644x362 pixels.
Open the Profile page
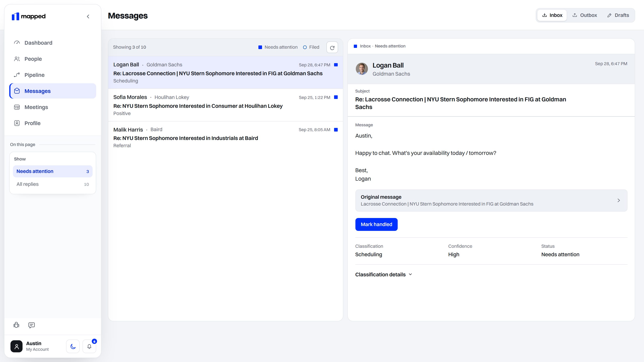(53, 123)
